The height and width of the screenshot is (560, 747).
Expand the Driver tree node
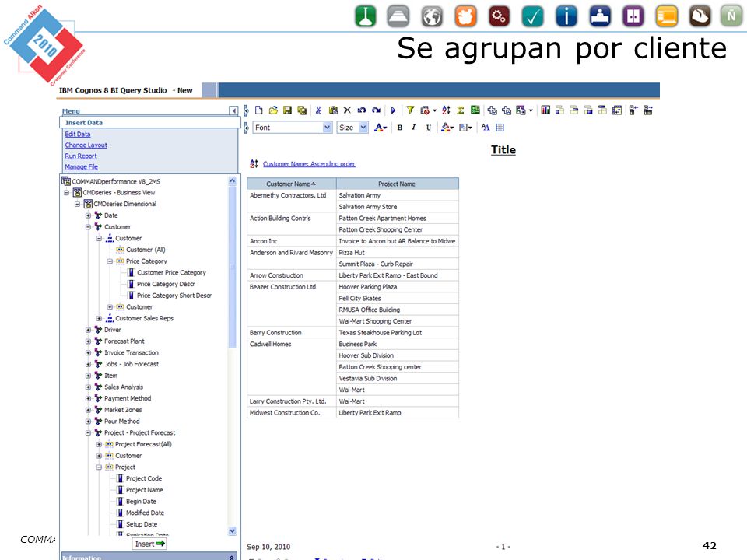pos(88,330)
